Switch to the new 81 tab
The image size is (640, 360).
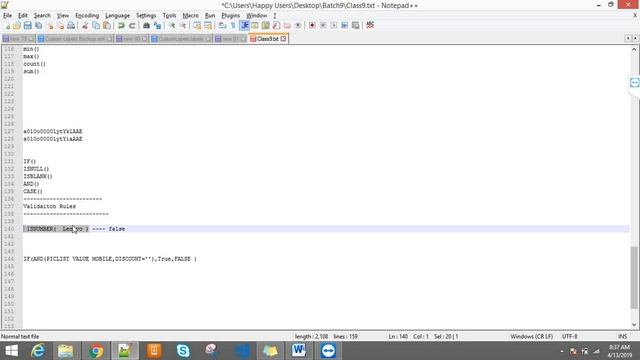coord(231,39)
